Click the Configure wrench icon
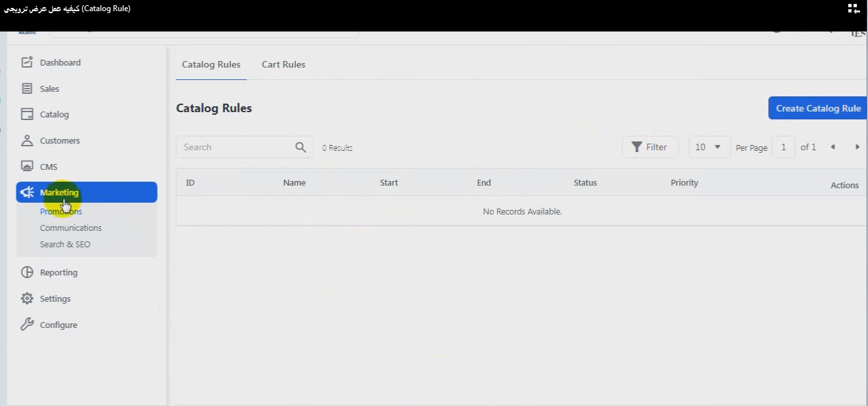The height and width of the screenshot is (406, 868). click(27, 325)
